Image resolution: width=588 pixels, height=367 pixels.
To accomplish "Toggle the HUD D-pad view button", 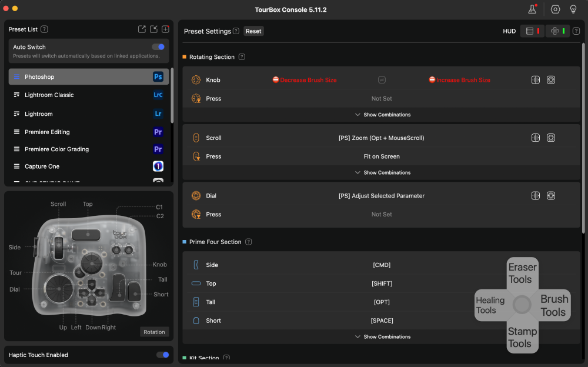I will pyautogui.click(x=557, y=31).
